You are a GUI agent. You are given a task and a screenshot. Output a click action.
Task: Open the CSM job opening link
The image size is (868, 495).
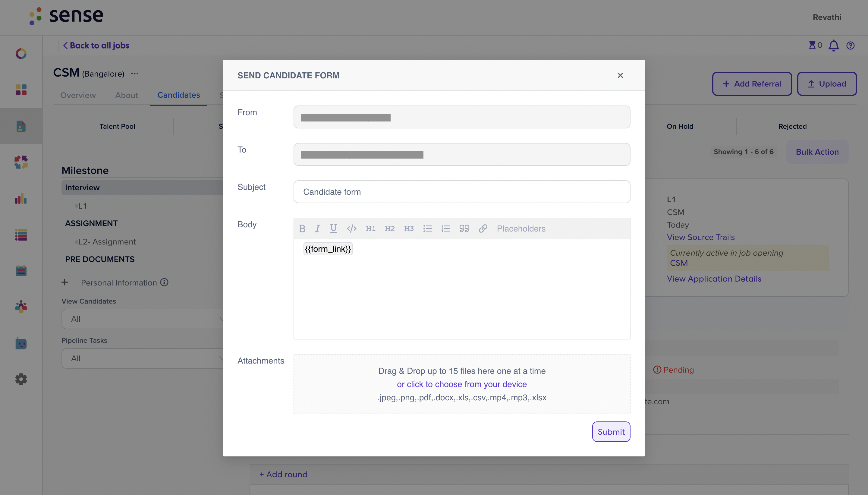pyautogui.click(x=679, y=263)
